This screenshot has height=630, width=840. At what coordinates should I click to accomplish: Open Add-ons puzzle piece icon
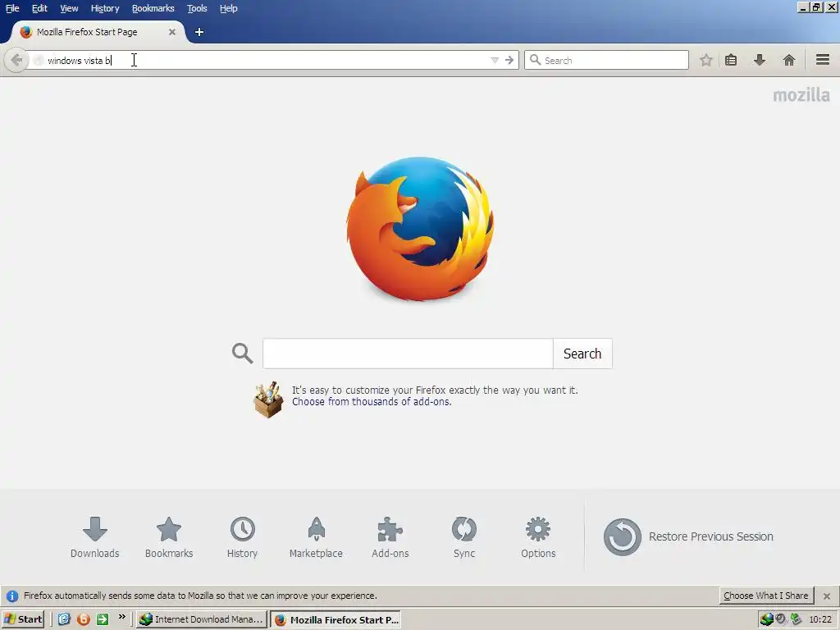390,538
